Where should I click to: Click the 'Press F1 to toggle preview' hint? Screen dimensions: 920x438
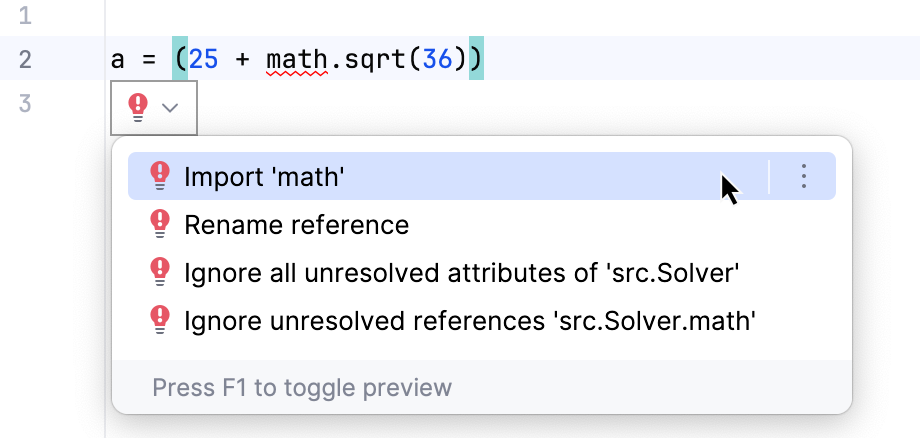point(302,387)
